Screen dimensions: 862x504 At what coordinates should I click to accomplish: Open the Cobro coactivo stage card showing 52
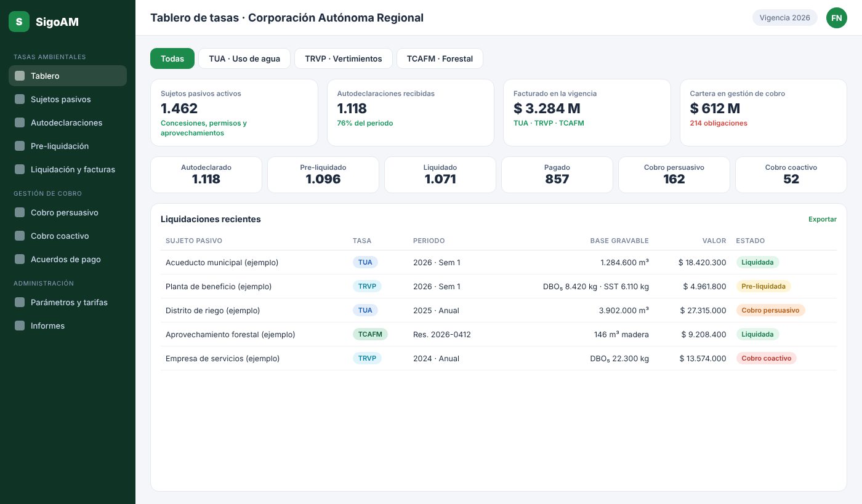coord(791,175)
